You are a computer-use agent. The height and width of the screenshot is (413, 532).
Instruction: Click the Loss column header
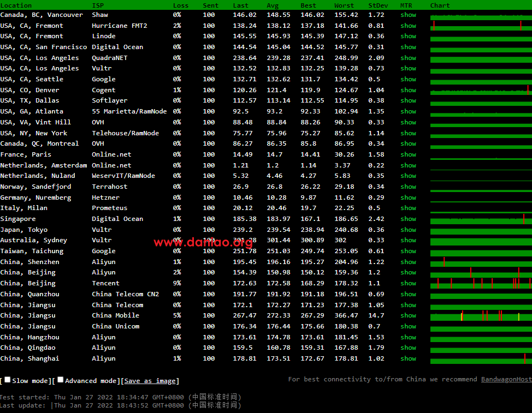coord(180,5)
